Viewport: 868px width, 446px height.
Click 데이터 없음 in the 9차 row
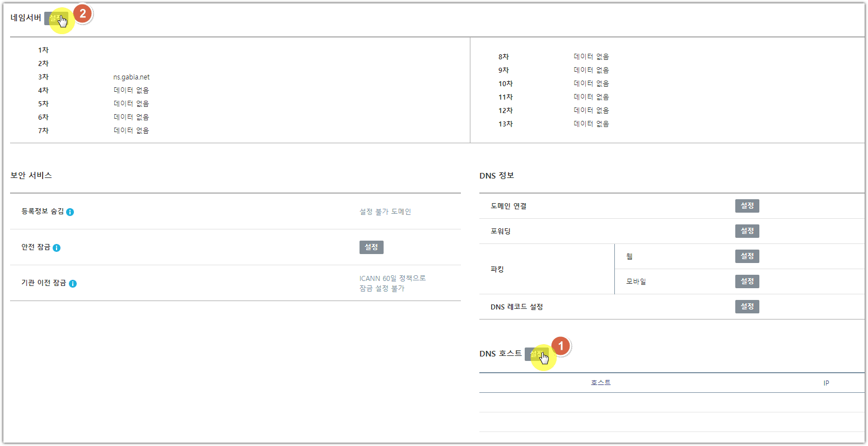point(591,70)
